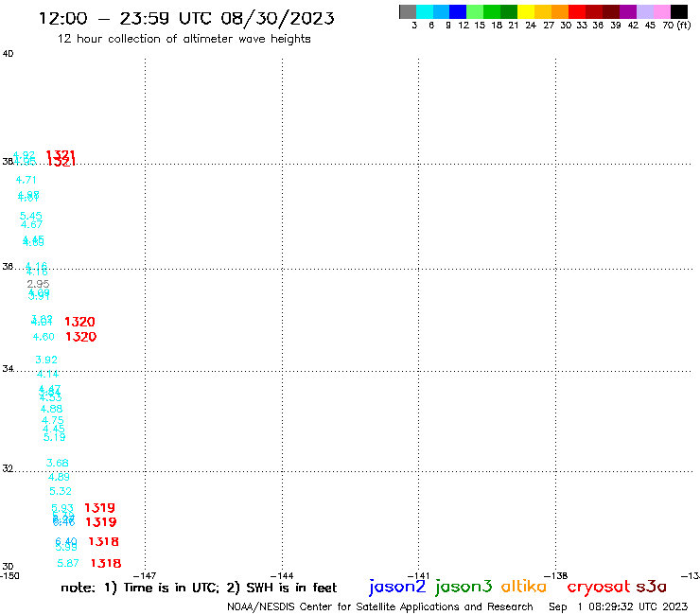
Task: Click the '-141' longitude axis label
Action: pos(418,575)
